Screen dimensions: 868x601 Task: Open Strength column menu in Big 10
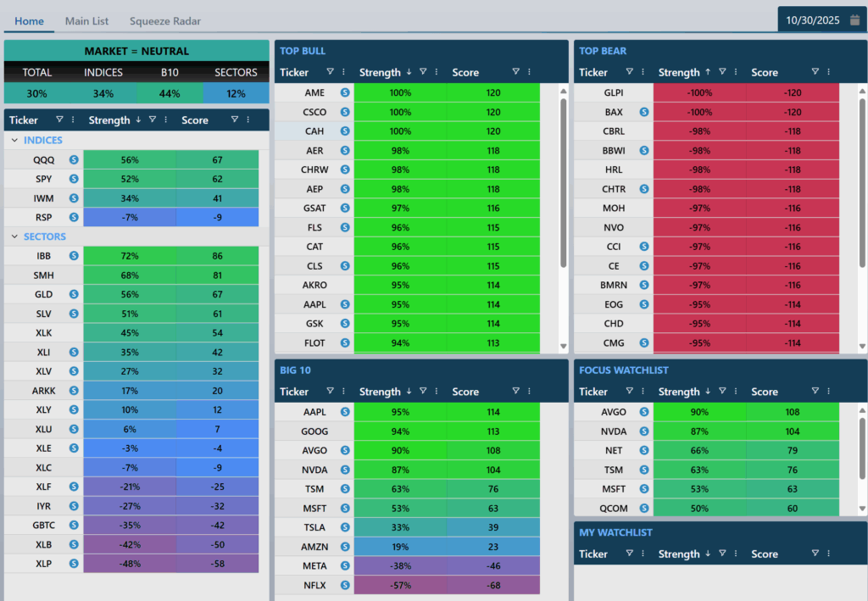click(437, 392)
